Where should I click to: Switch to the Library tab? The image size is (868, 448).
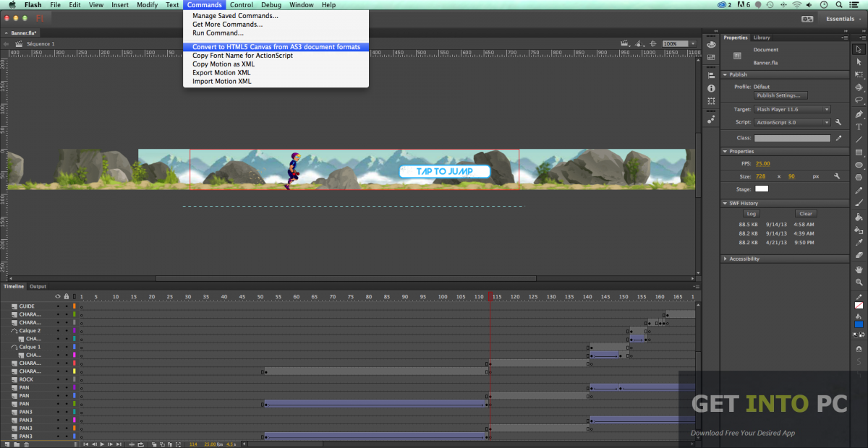click(x=762, y=38)
